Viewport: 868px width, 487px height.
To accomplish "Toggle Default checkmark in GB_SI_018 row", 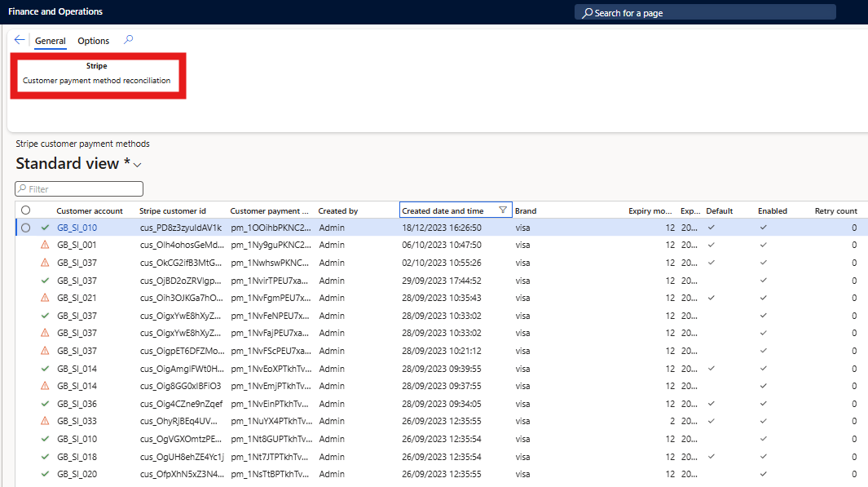I will point(712,457).
